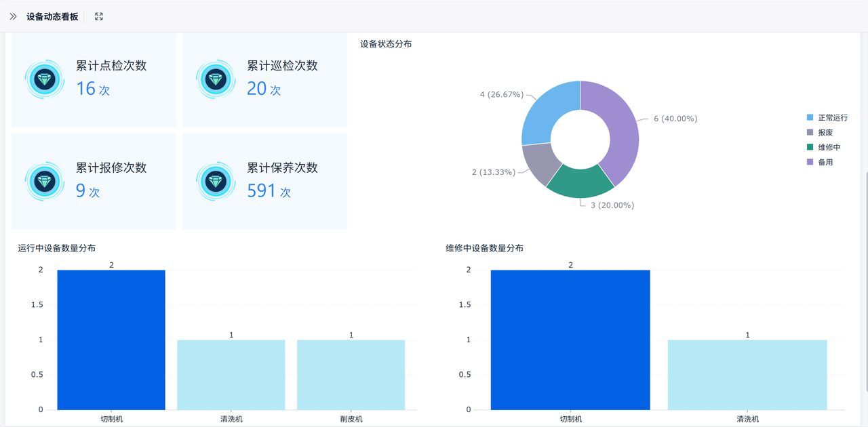Screen dimensions: 868x427
Task: Click the 2 (13.33%) donut label
Action: [x=494, y=172]
